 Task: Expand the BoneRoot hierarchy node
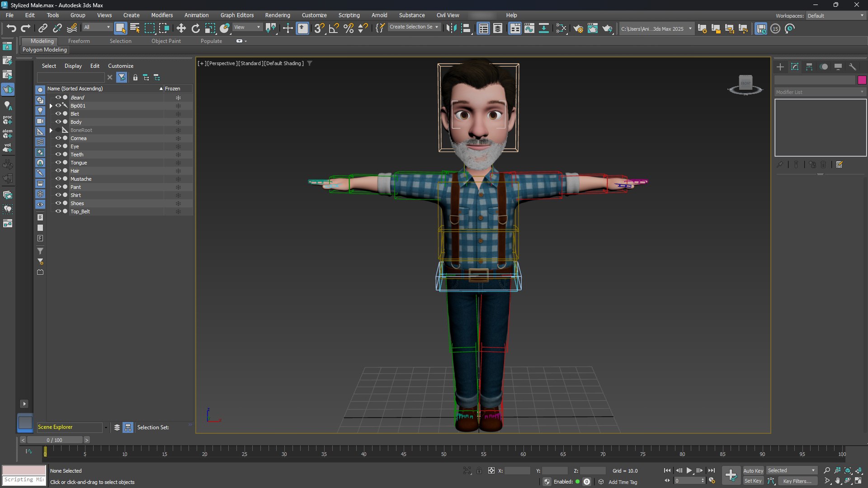click(x=51, y=130)
